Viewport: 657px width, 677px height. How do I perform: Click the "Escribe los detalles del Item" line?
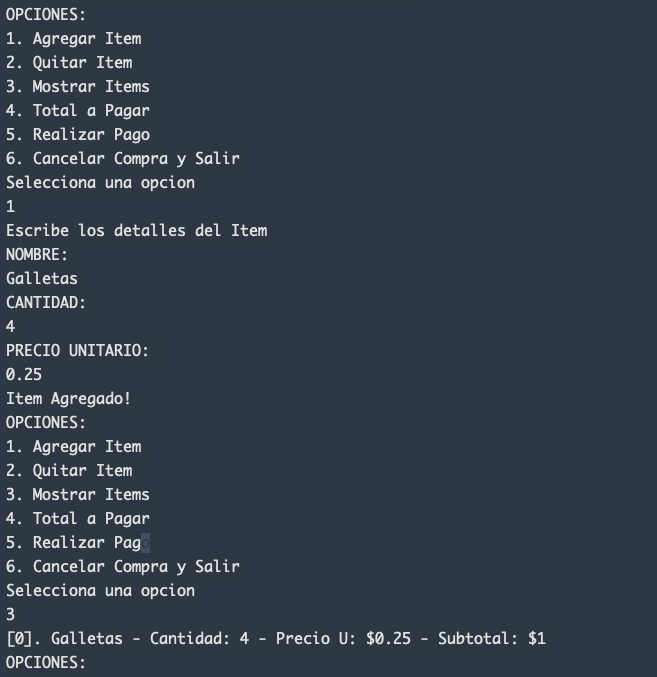pos(136,230)
